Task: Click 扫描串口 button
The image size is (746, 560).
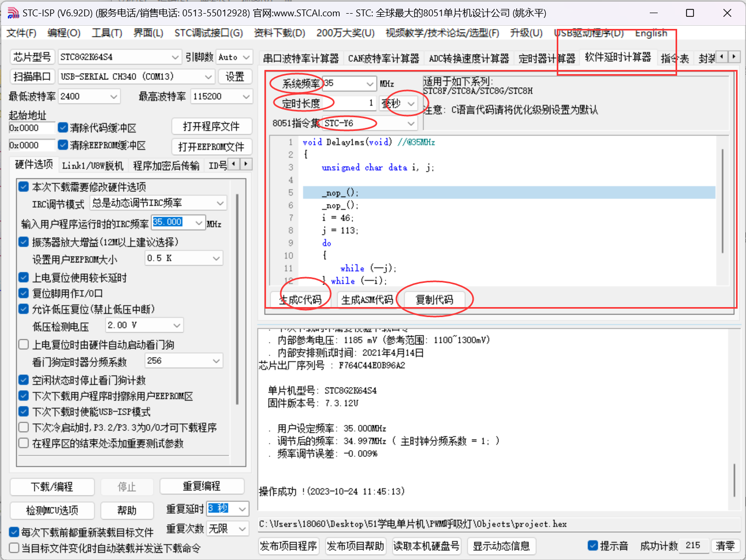Action: point(32,76)
